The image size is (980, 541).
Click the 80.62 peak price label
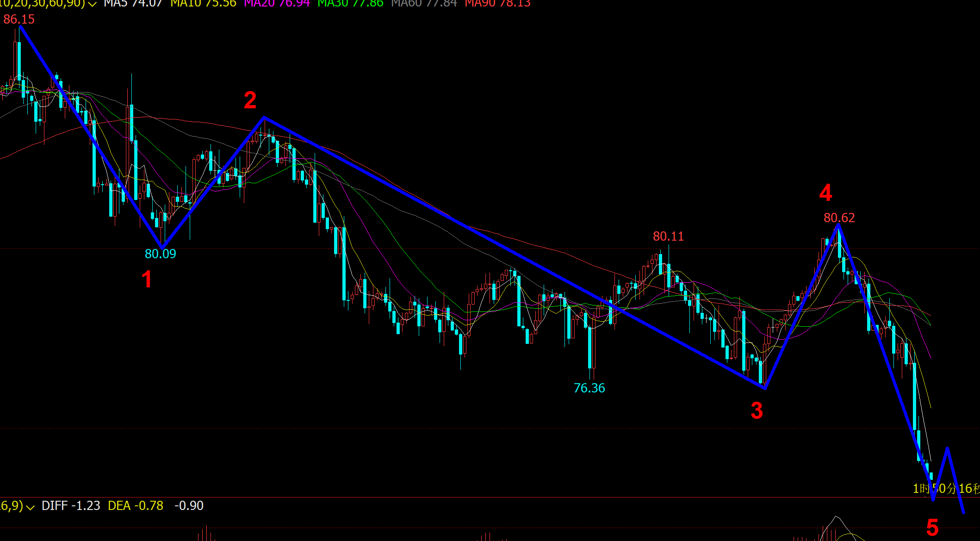pos(839,218)
